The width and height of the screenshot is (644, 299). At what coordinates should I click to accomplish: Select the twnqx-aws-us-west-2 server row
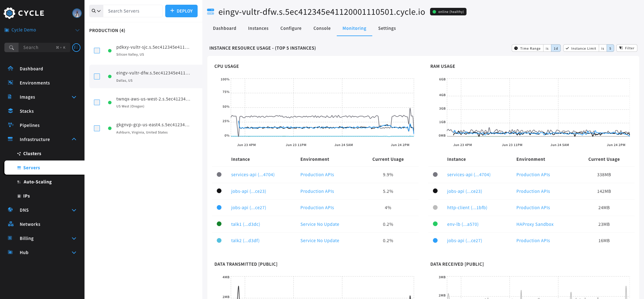[x=146, y=102]
